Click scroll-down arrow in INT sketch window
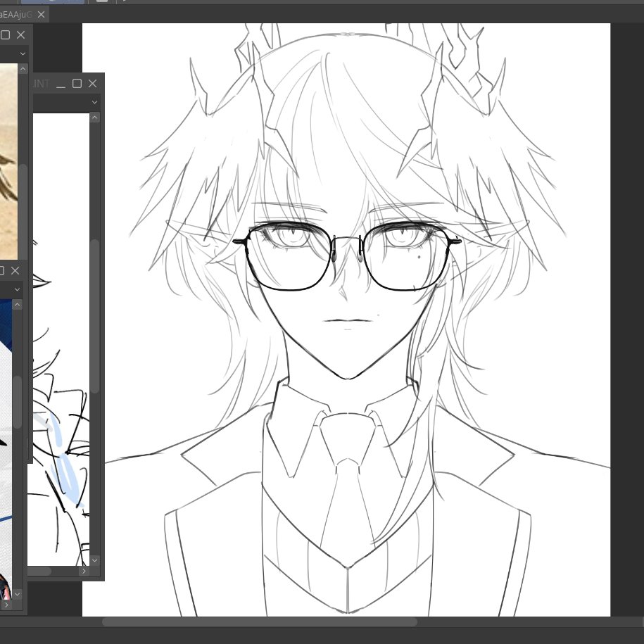Viewport: 644px width, 644px height. click(x=95, y=560)
